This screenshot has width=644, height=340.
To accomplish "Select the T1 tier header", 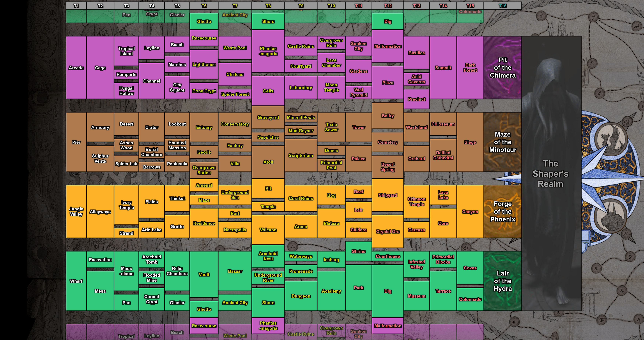I will [x=76, y=6].
